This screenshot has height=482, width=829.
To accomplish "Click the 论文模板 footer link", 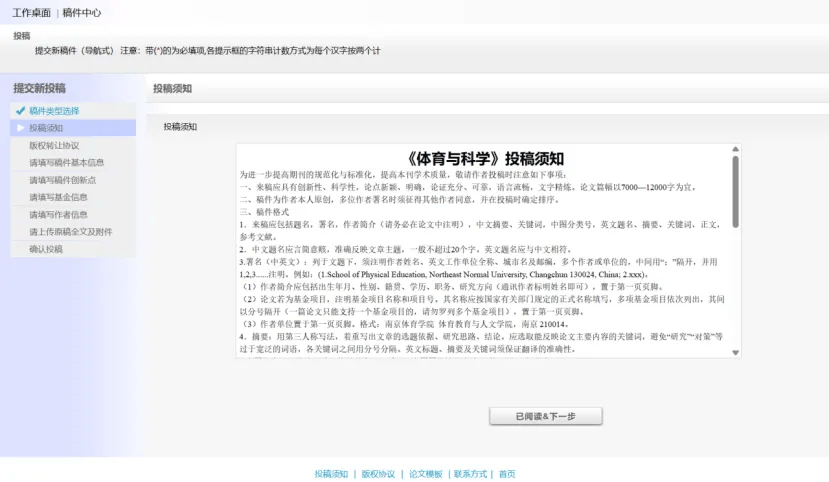I will (x=425, y=474).
